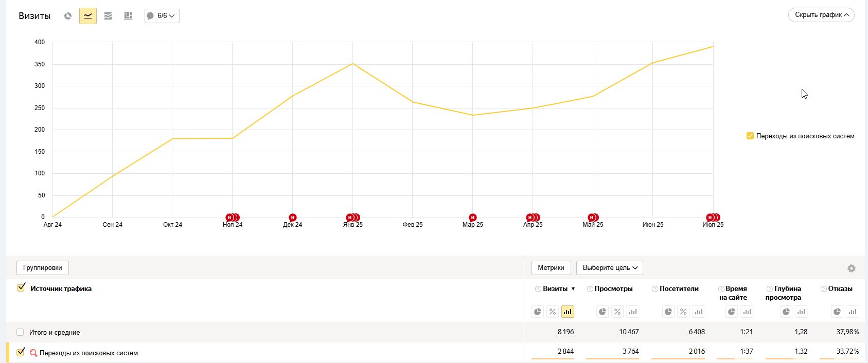Sort by Посетители column header
The width and height of the screenshot is (868, 363).
coord(679,289)
